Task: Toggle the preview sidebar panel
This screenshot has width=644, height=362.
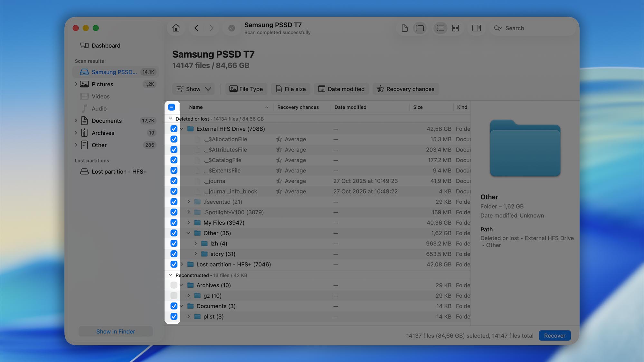Action: pos(477,28)
